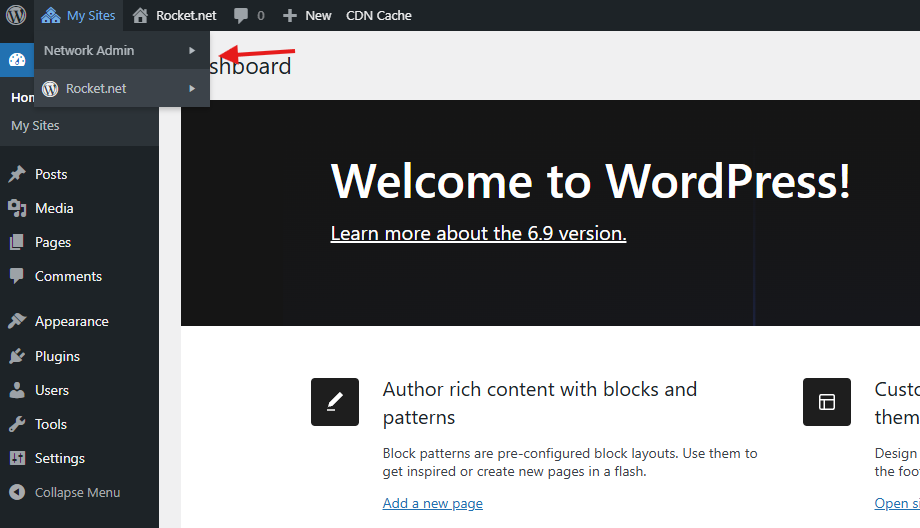
Task: Click the Comments speech bubble sidebar icon
Action: pyautogui.click(x=17, y=276)
